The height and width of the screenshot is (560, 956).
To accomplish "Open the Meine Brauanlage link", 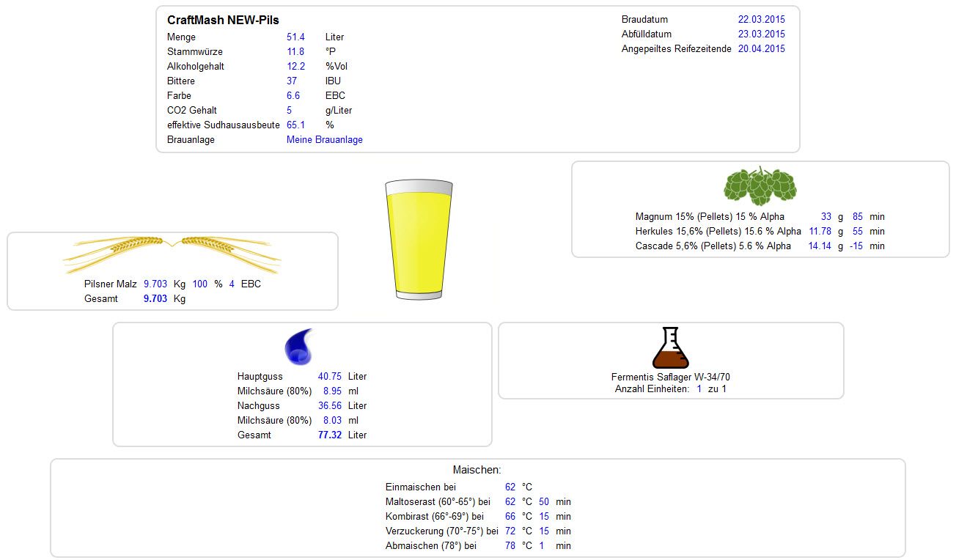I will point(324,140).
